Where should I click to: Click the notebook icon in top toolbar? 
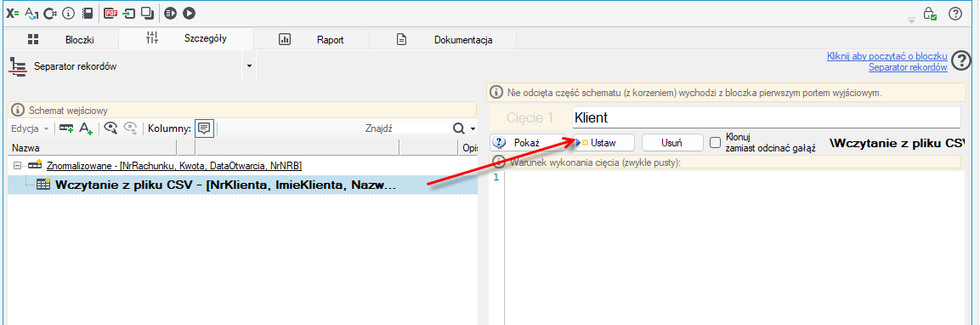(x=88, y=13)
